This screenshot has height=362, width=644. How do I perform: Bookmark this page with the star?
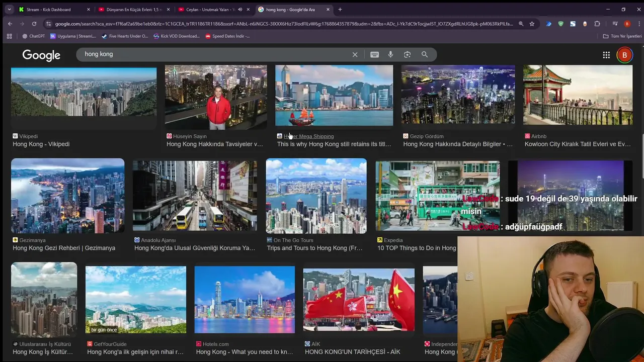click(x=532, y=24)
